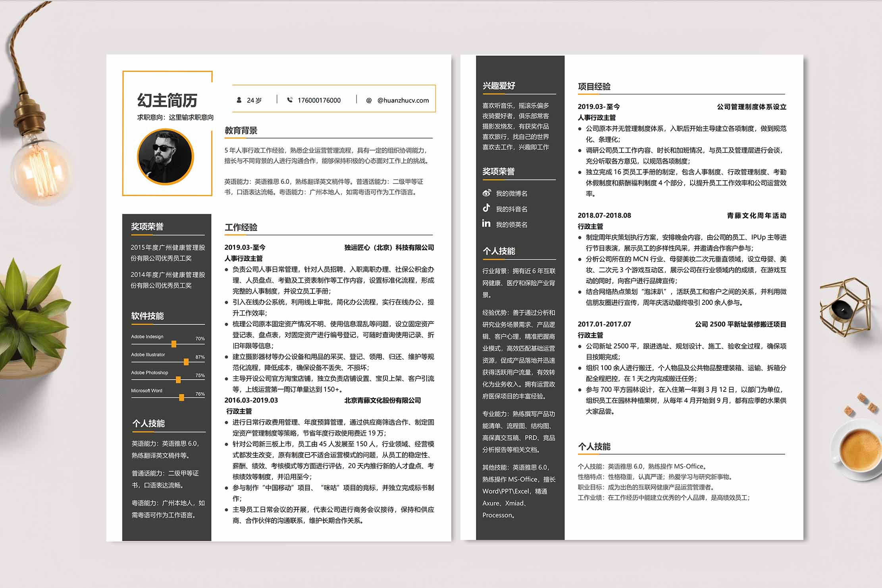Click the 工作经验 section heading
This screenshot has height=588, width=882.
241,227
